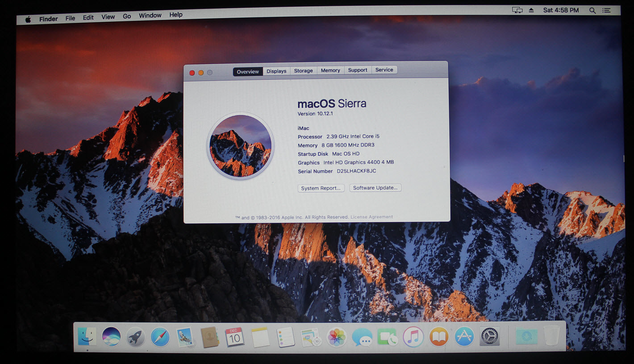Screen dimensions: 634x364
Task: Launch Photos pinwheel icon in dock
Action: coord(337,337)
